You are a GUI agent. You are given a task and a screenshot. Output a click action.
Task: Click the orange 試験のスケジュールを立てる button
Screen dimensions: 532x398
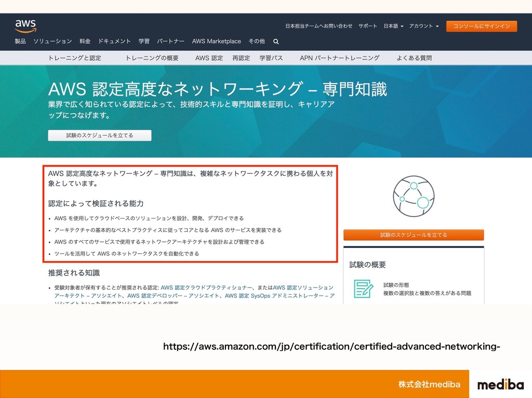pyautogui.click(x=414, y=235)
